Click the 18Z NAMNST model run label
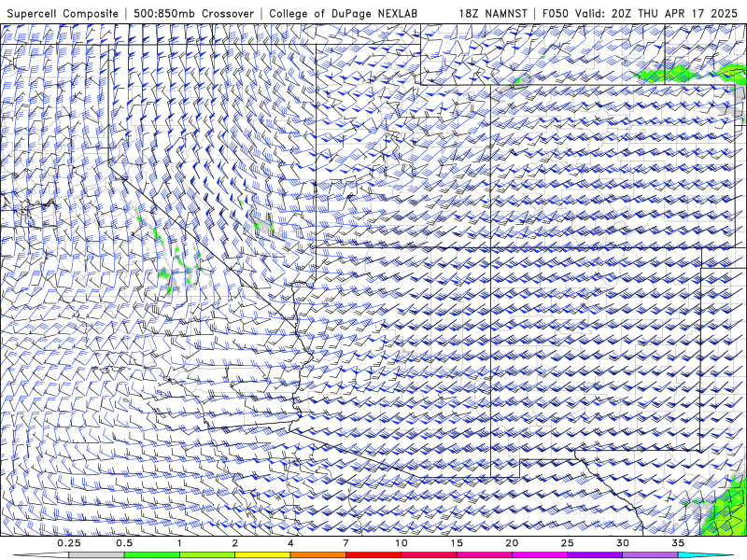The image size is (747, 560). tap(493, 13)
